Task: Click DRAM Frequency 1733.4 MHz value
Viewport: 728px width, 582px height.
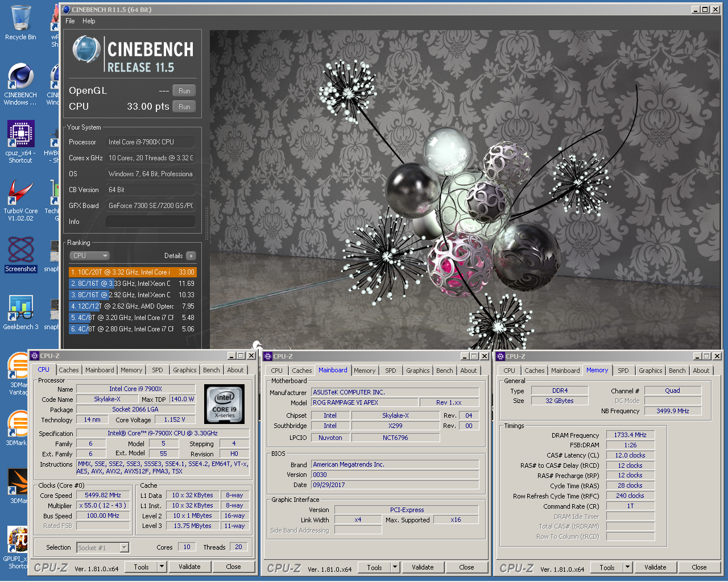Action: coord(630,435)
